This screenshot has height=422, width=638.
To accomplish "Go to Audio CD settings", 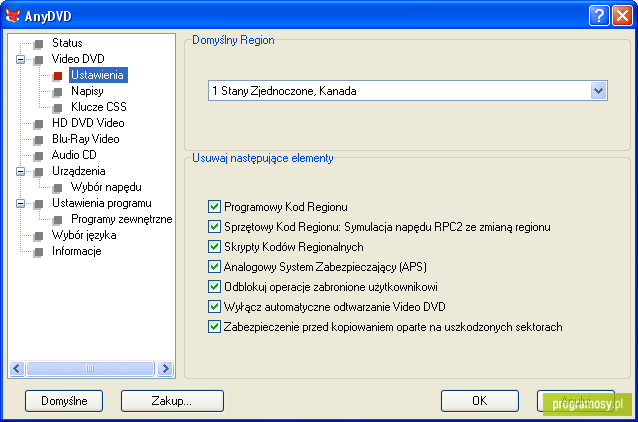I will tap(74, 155).
